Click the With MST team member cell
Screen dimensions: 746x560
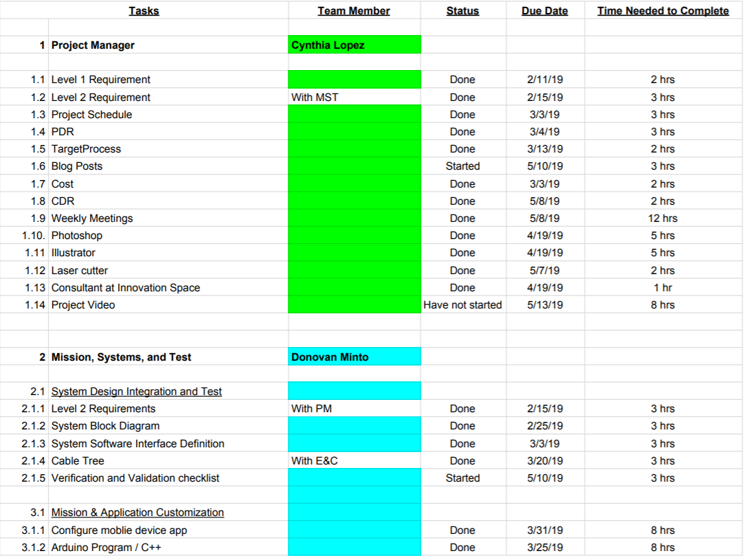[354, 97]
